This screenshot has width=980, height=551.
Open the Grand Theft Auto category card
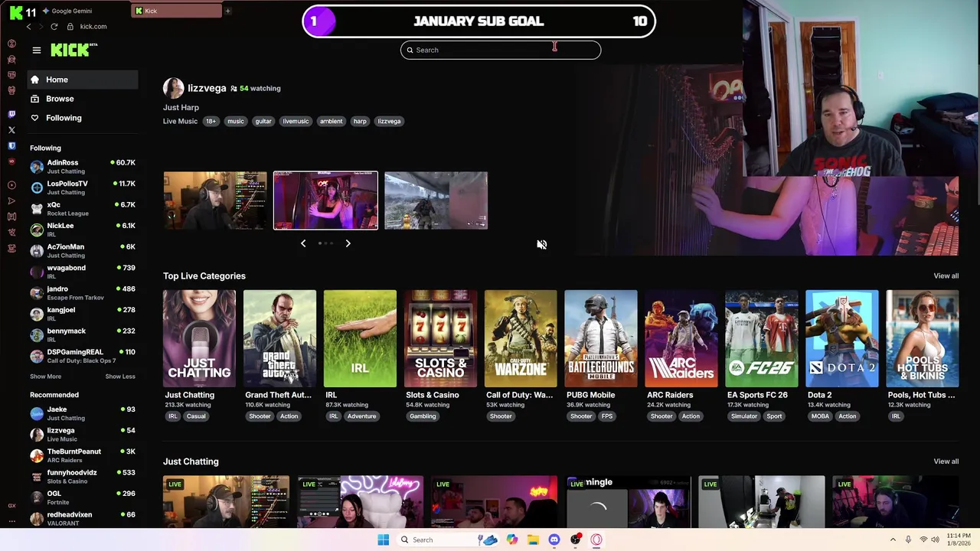[x=279, y=338]
